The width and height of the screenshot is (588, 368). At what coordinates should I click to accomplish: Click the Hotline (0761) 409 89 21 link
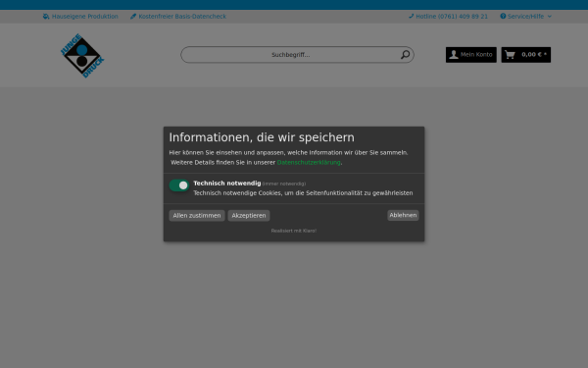(448, 16)
